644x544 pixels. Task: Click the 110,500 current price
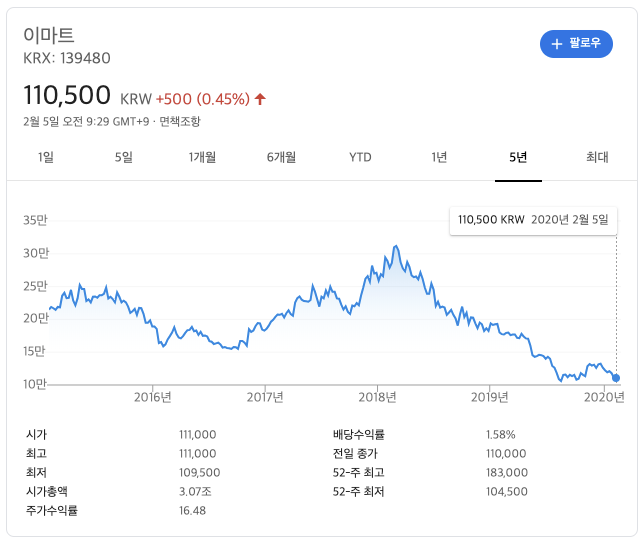tap(67, 95)
